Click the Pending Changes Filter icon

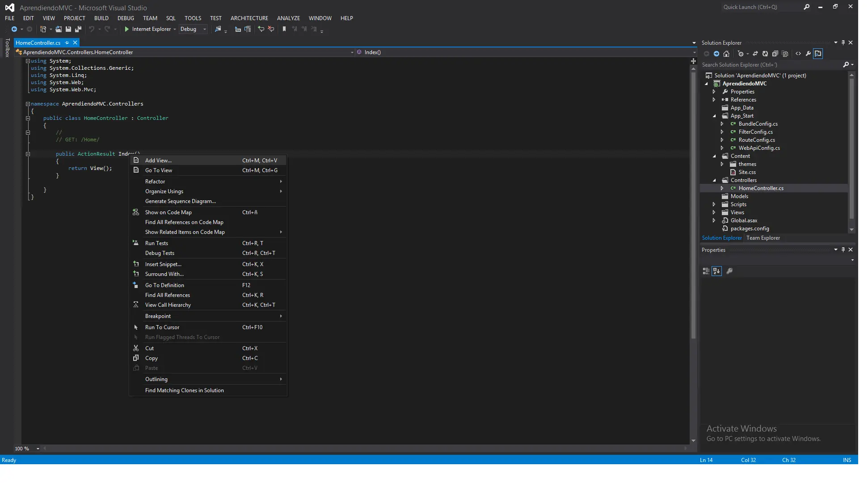(741, 54)
